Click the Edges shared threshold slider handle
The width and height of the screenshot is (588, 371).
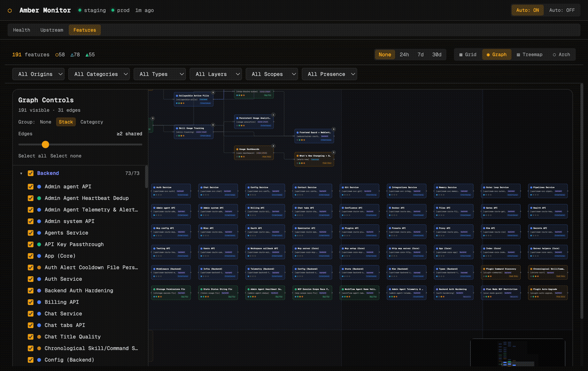[x=45, y=144]
